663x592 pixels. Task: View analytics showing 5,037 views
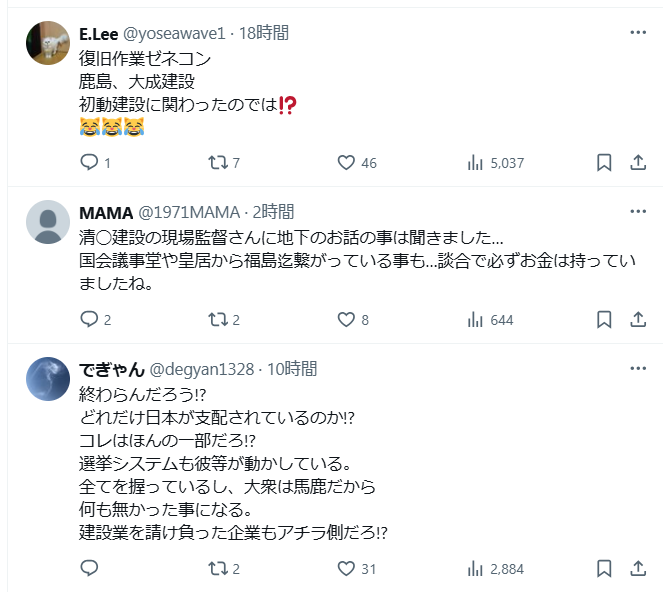pos(477,162)
